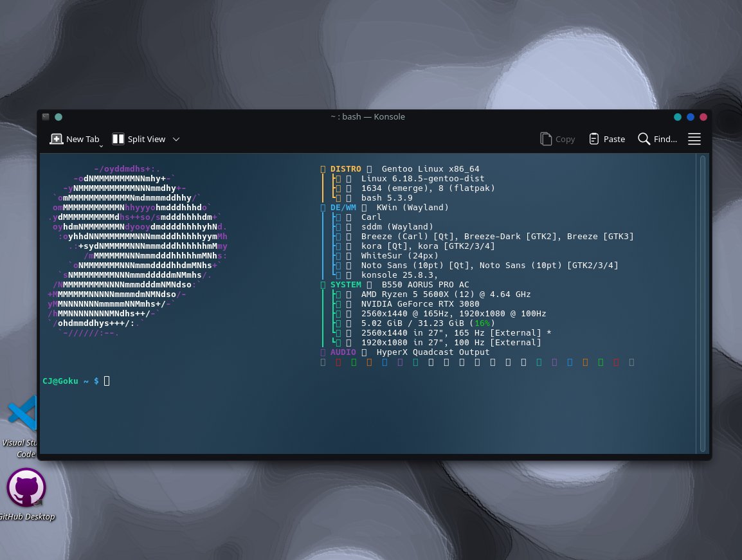742x560 pixels.
Task: Click the 'sddm (Wayland)' line
Action: coord(397,227)
